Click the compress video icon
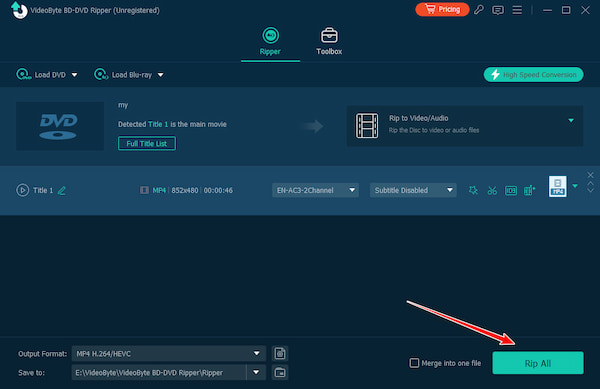600x389 pixels. click(529, 190)
